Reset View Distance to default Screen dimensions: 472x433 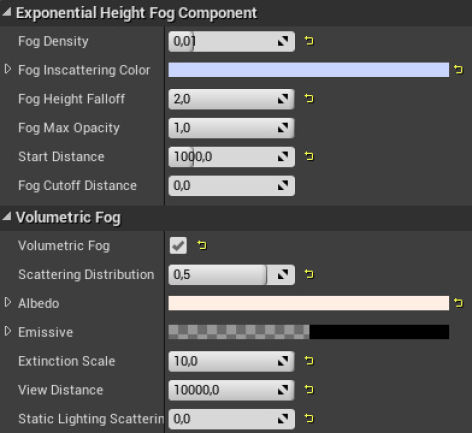309,389
